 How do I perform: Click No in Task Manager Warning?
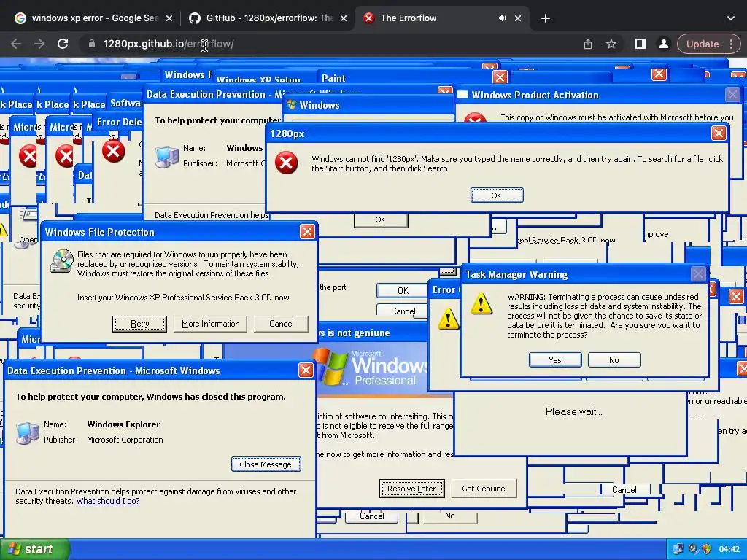point(614,360)
